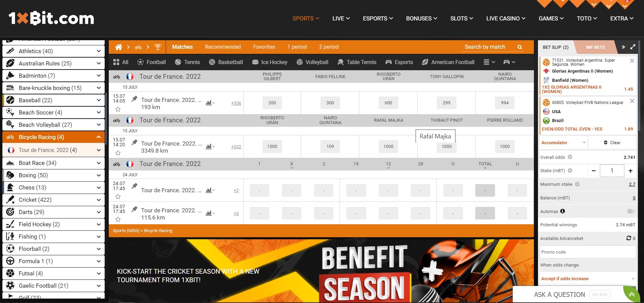Open the Accumulator bet type dropdown
This screenshot has width=644, height=303.
pos(563,142)
